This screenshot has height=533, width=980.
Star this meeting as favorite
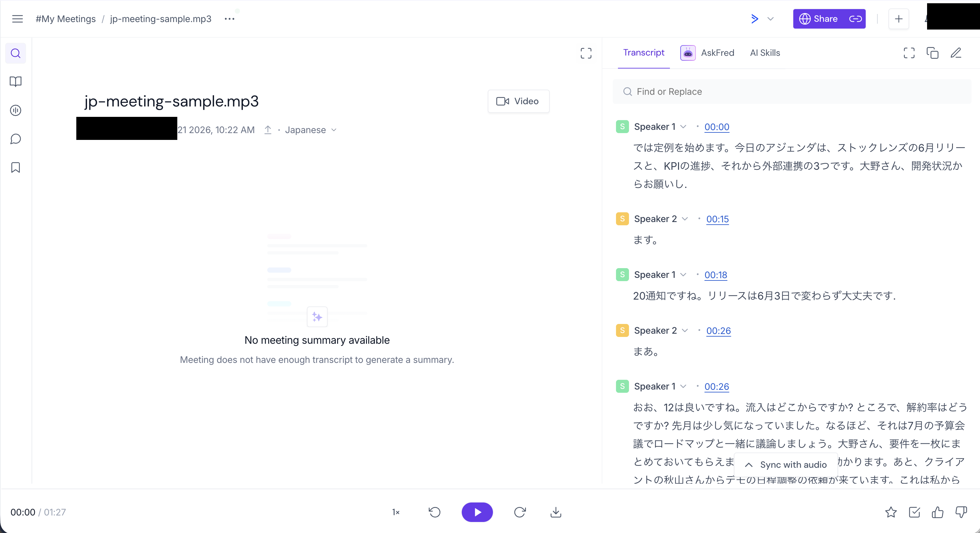coord(891,512)
